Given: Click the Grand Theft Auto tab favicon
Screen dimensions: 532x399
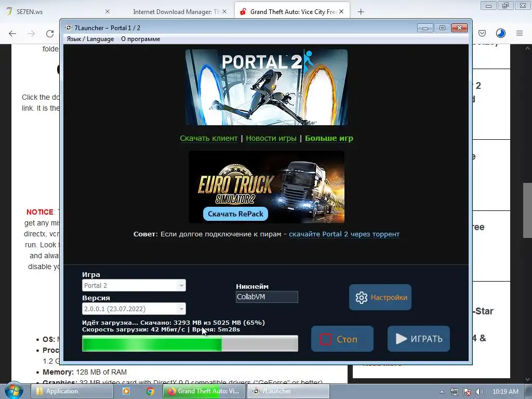Looking at the screenshot, I should tap(243, 12).
